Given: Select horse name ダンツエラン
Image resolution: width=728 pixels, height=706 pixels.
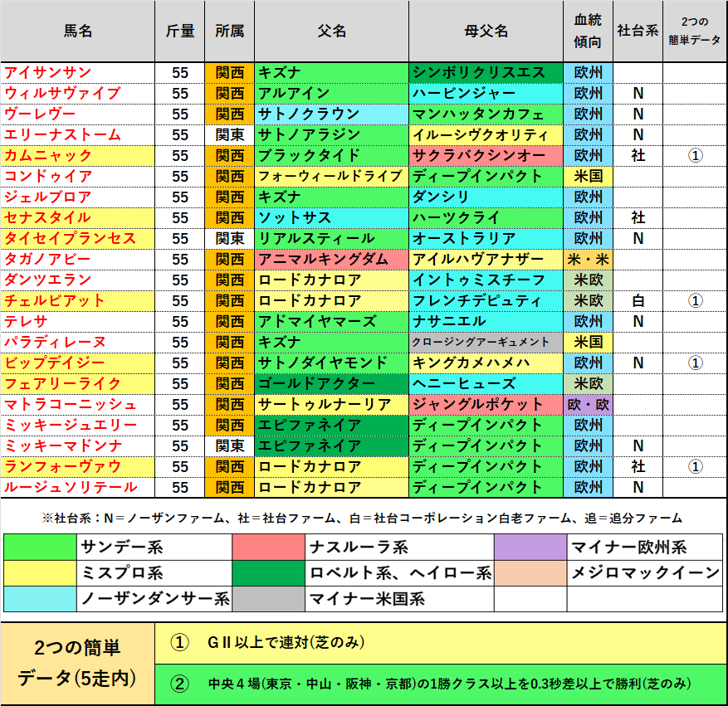Looking at the screenshot, I should point(77,280).
